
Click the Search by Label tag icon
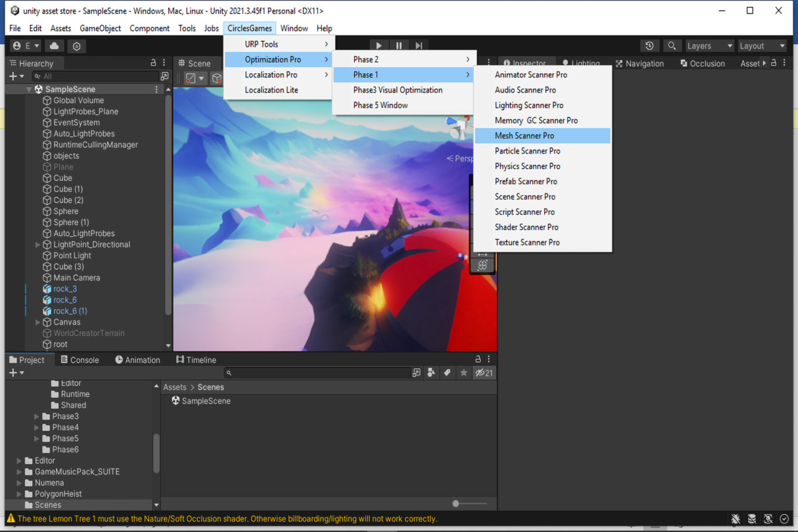(447, 373)
